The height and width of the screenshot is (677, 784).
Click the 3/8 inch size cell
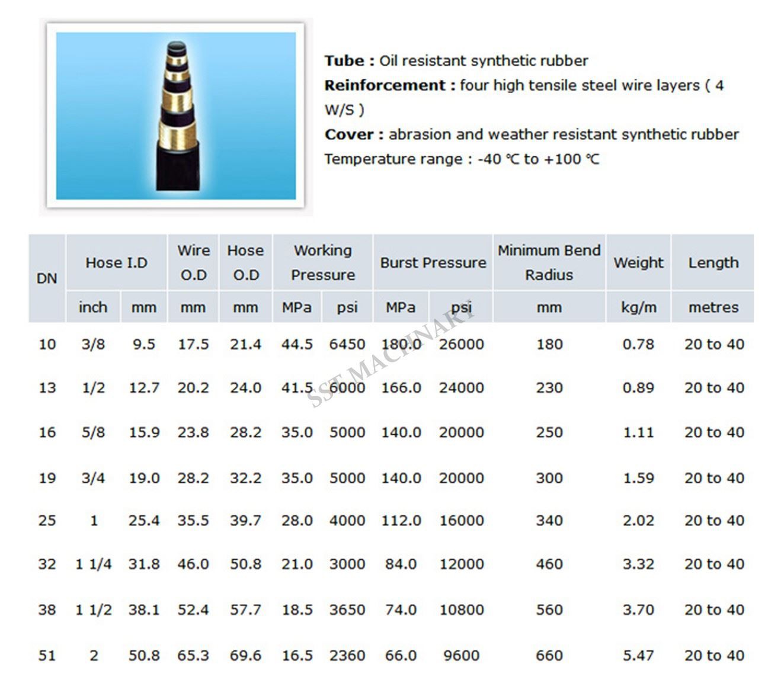[x=93, y=344]
